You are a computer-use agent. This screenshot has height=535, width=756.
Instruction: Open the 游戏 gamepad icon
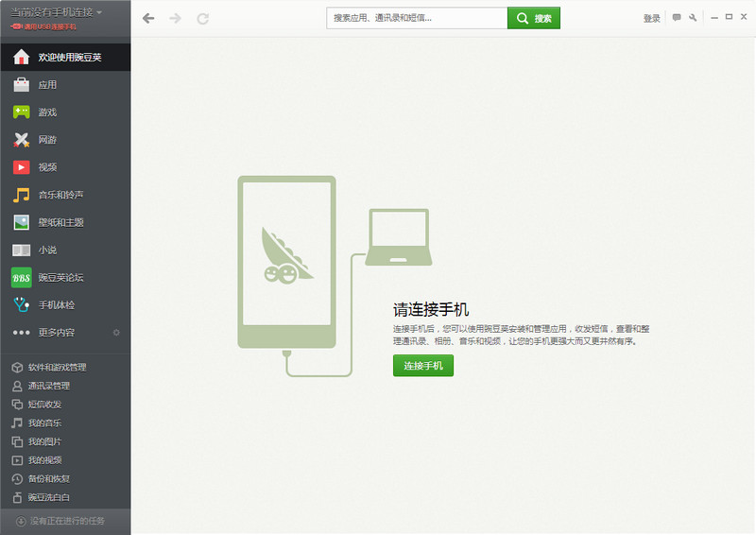(x=21, y=112)
